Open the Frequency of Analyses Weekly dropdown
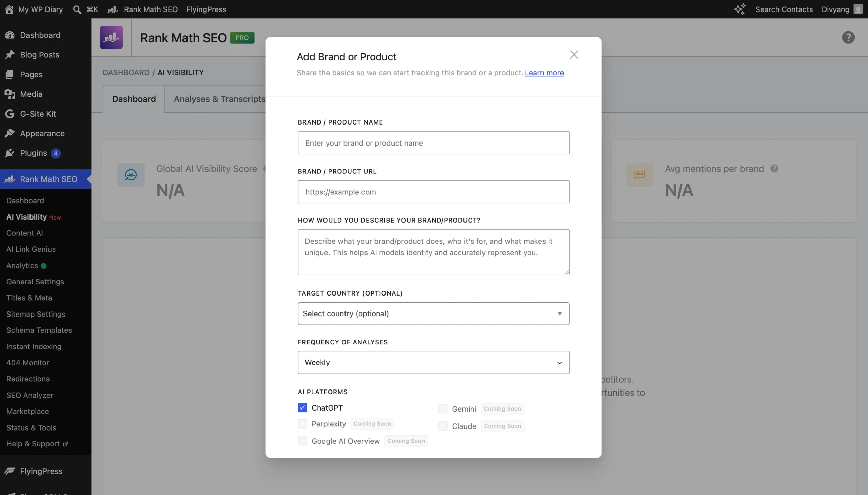868x495 pixels. (433, 362)
